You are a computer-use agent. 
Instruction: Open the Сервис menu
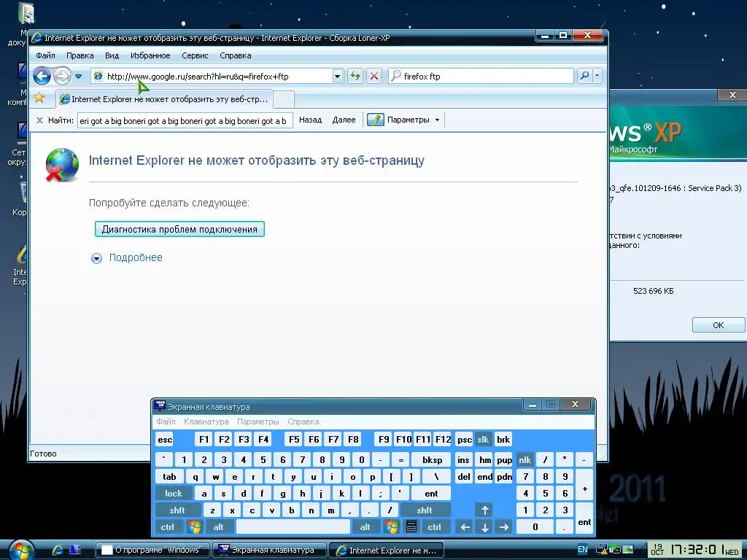[195, 55]
